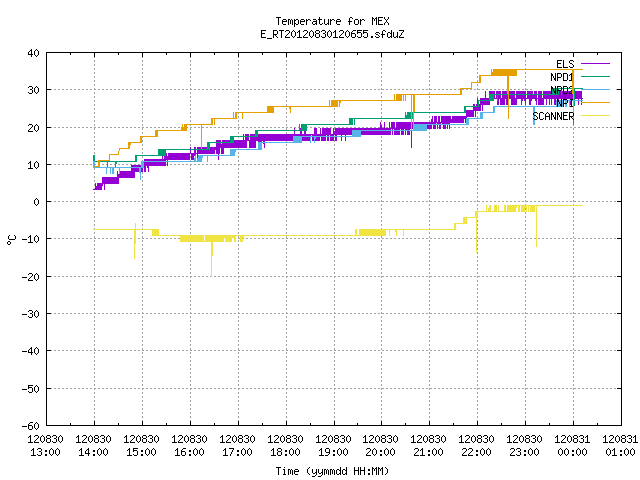Click the x-axis time label '17:00'
The image size is (640, 480).
pos(237,452)
